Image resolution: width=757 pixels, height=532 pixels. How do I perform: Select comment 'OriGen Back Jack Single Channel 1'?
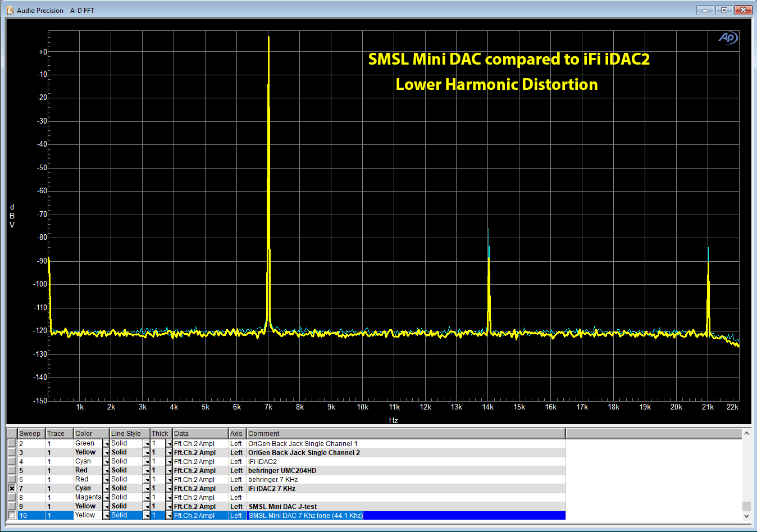406,444
